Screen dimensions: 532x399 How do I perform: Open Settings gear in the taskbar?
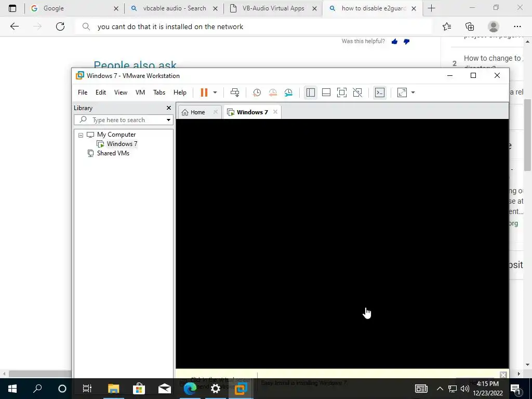[216, 389]
